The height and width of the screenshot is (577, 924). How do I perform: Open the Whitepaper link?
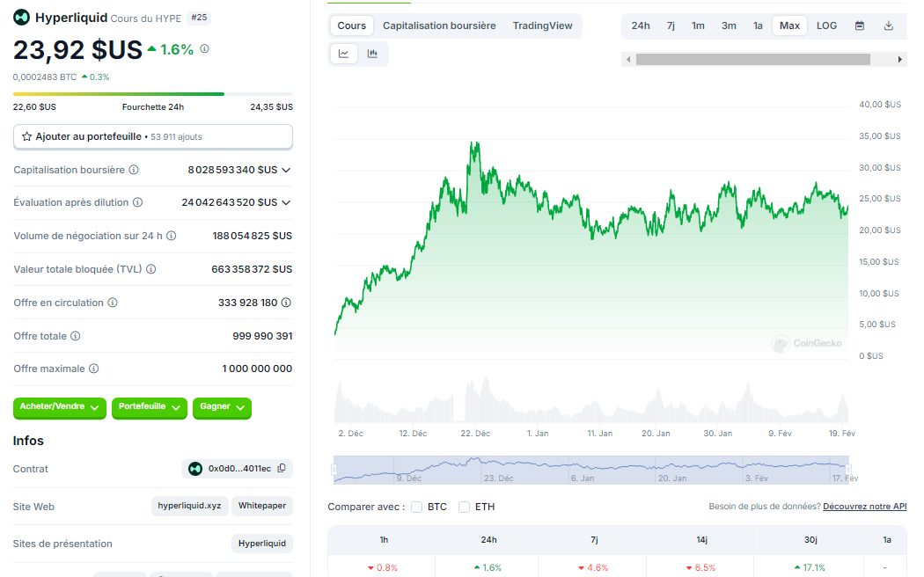[262, 506]
